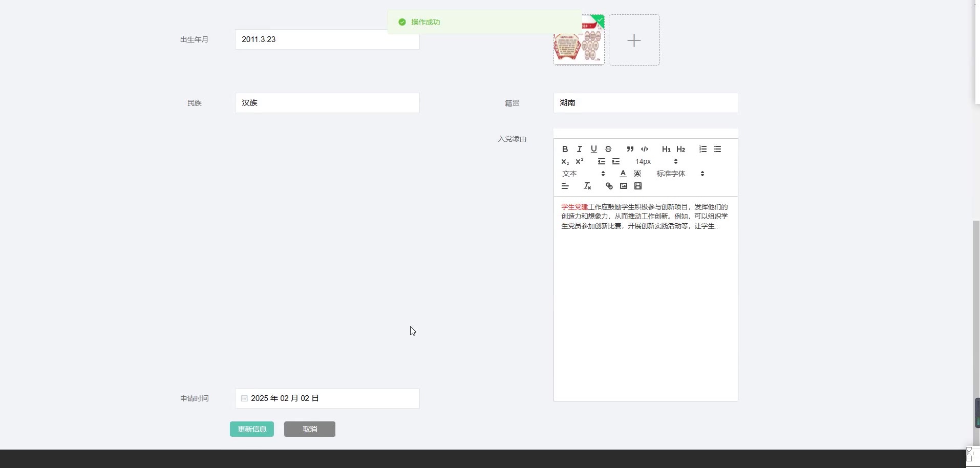Click the 民族 field label
980x468 pixels.
pos(195,103)
